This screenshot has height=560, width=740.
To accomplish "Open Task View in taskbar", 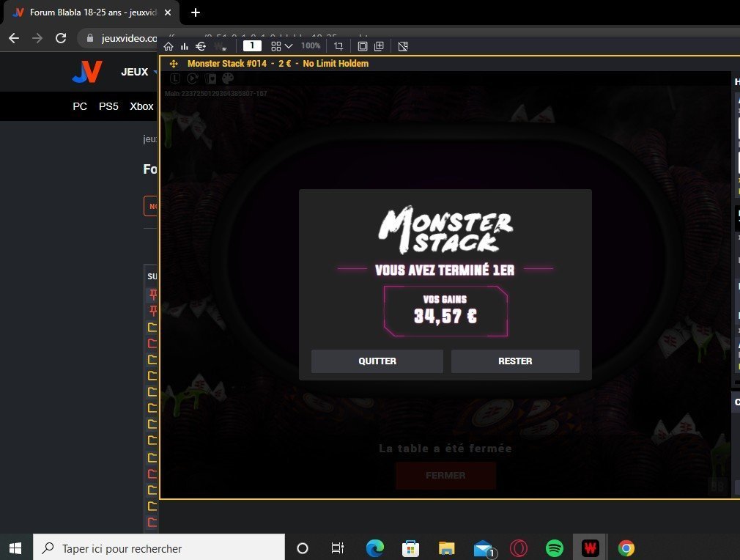I will (x=338, y=548).
